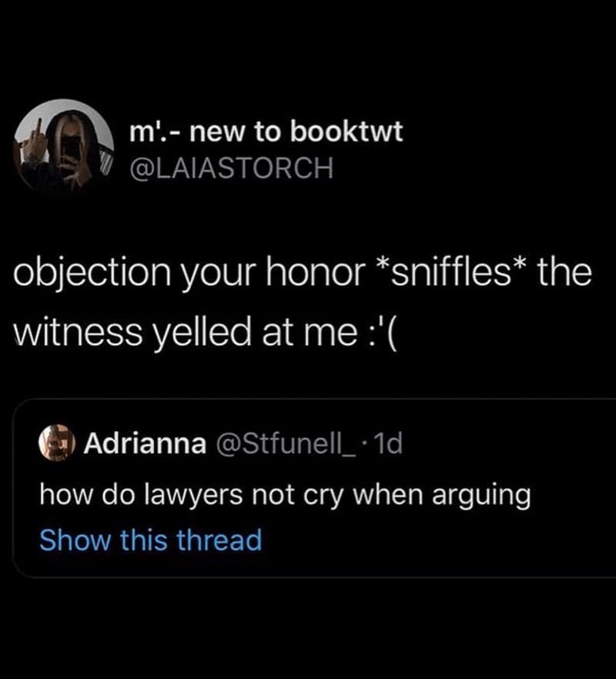Click the 'Show this thread' link

click(x=151, y=540)
